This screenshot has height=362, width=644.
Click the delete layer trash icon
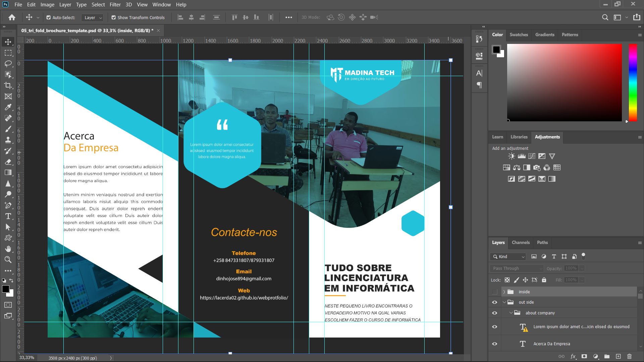click(629, 356)
